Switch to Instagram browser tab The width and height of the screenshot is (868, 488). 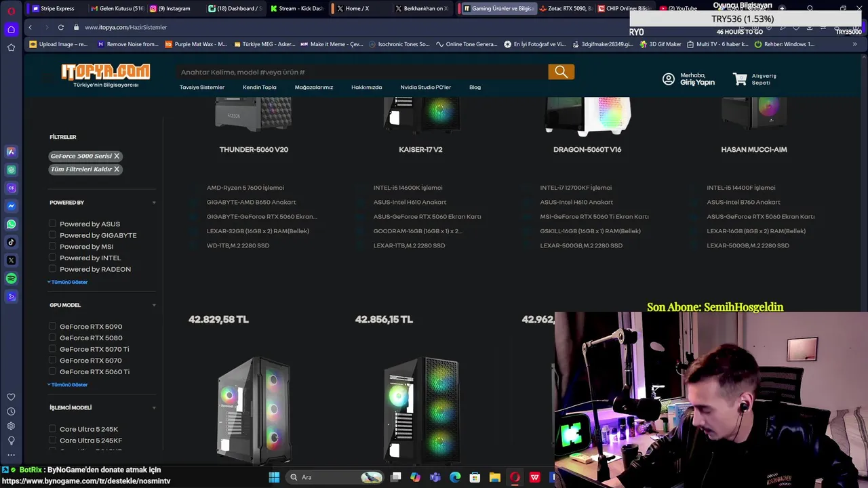pyautogui.click(x=174, y=9)
